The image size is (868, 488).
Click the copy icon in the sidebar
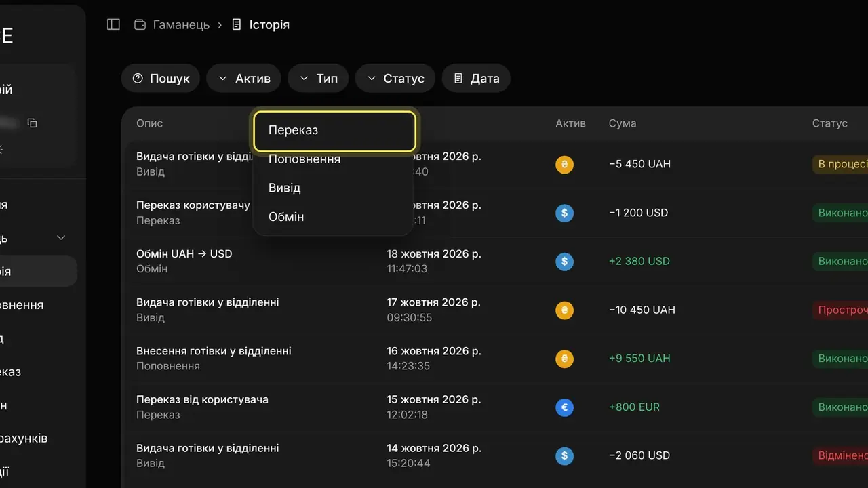click(x=32, y=123)
